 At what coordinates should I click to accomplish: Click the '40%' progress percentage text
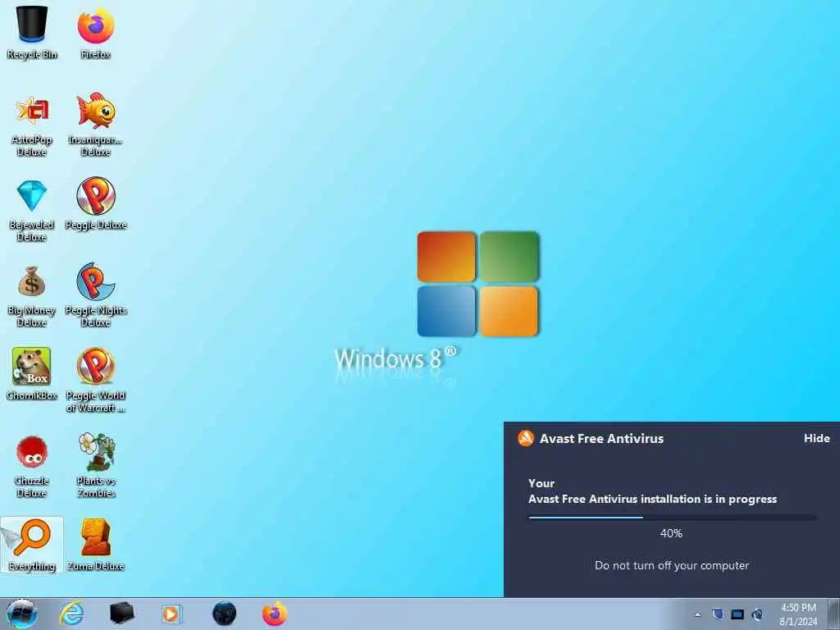(671, 533)
